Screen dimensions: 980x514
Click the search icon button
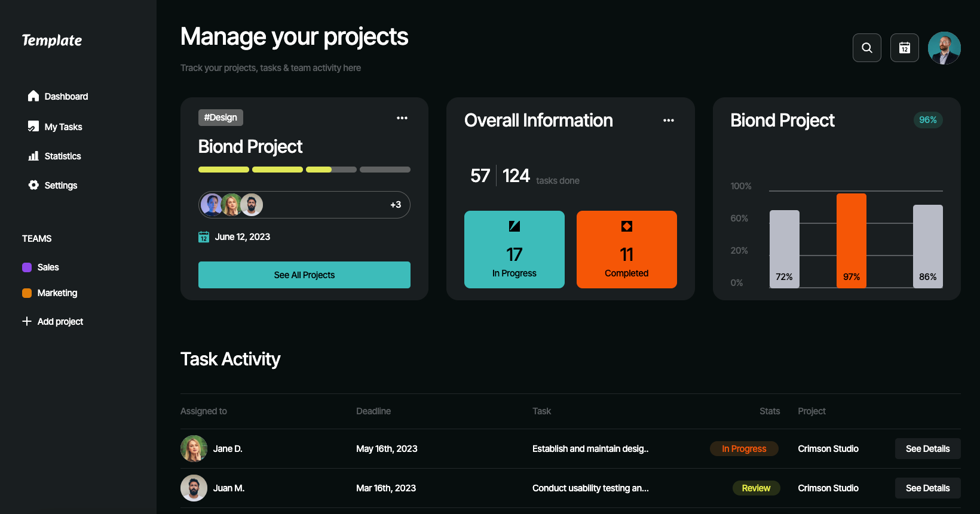click(x=866, y=48)
